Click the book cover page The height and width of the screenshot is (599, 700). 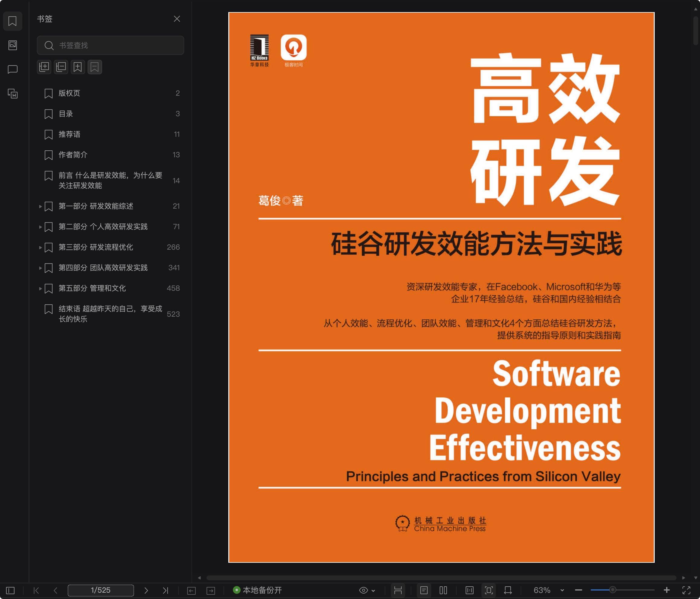(441, 287)
